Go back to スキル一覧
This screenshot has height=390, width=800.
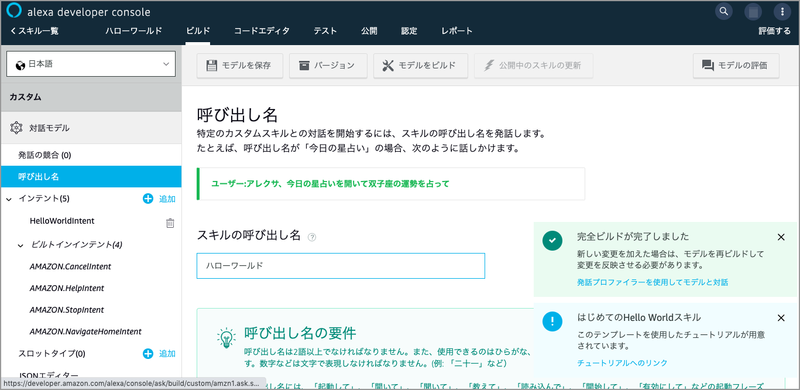point(34,31)
